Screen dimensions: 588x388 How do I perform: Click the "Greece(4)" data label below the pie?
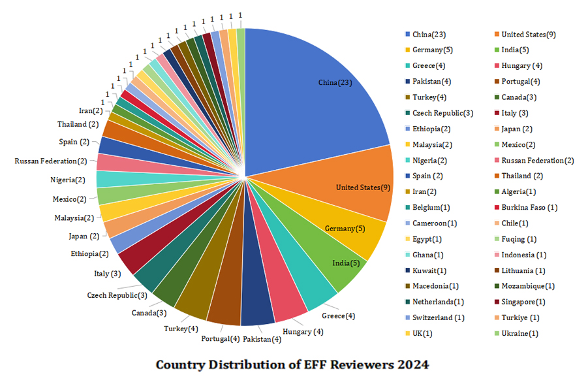[x=338, y=316]
